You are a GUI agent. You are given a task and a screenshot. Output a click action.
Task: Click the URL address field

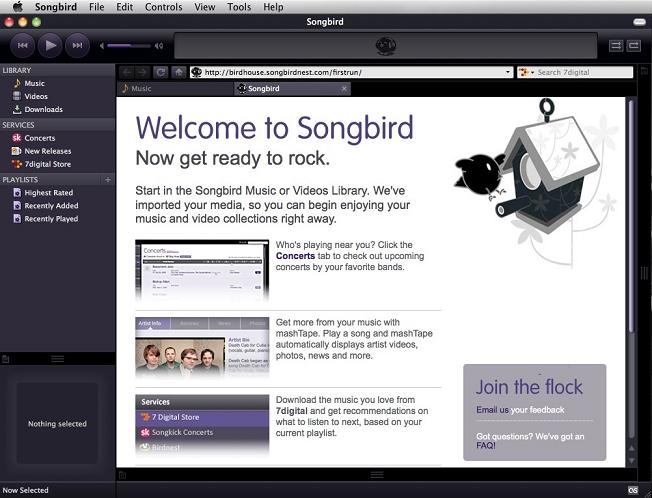coord(351,72)
